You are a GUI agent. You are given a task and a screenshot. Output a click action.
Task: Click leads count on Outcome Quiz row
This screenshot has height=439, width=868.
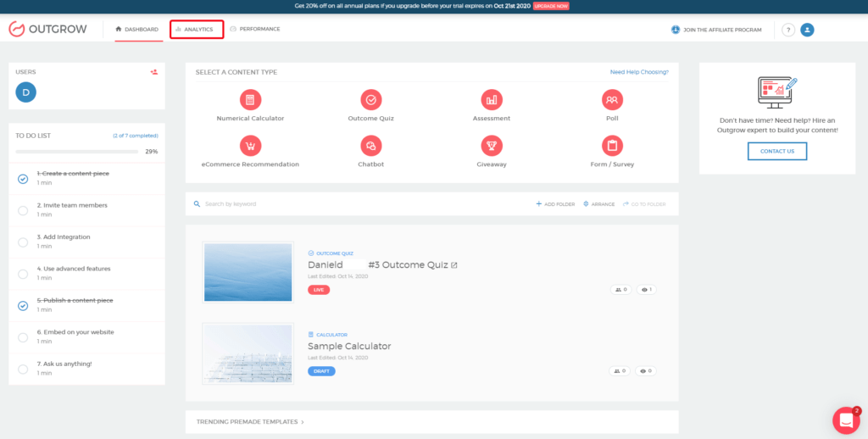[620, 290]
